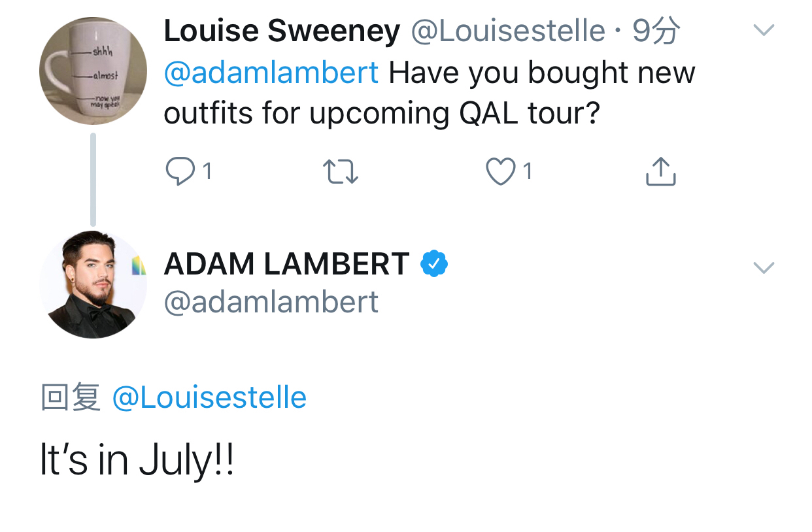This screenshot has height=532, width=812.
Task: Tap ADAM LAMBERT display name
Action: 286,264
